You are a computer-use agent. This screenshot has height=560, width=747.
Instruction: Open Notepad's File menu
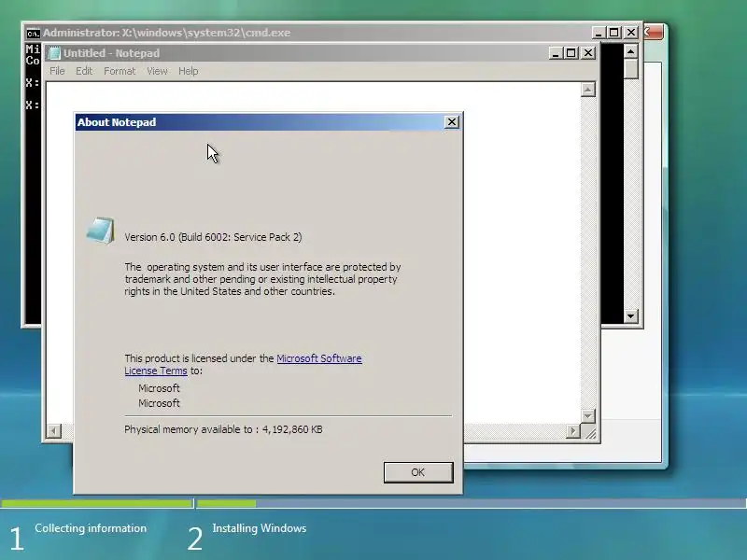57,71
